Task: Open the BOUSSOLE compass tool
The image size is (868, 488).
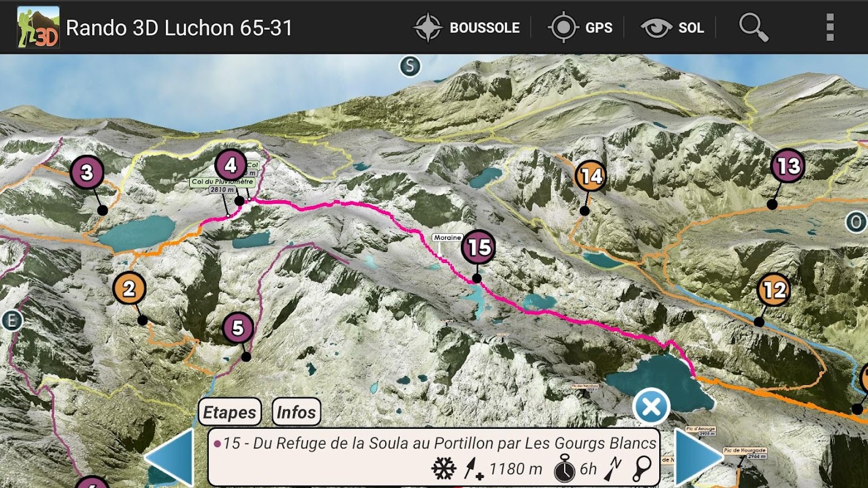Action: 466,27
